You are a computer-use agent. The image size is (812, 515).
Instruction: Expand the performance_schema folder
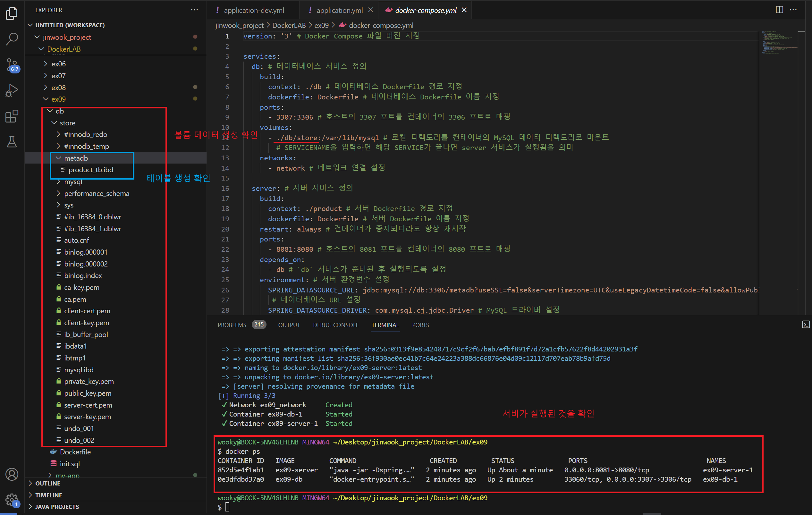97,193
